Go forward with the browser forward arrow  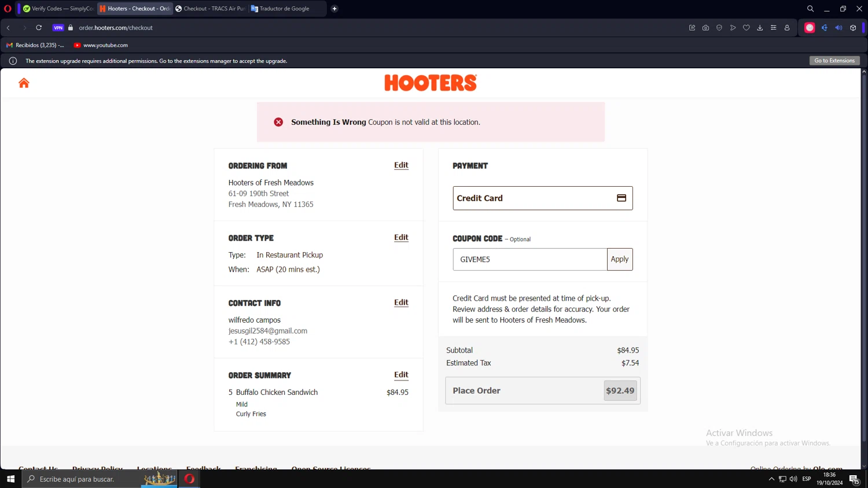(x=24, y=28)
